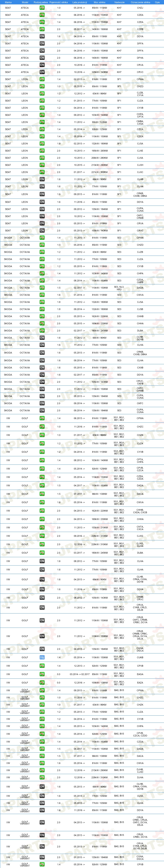
Task: Select power value 169kW / 230KM in Octavia row
Action: (x=99, y=323)
